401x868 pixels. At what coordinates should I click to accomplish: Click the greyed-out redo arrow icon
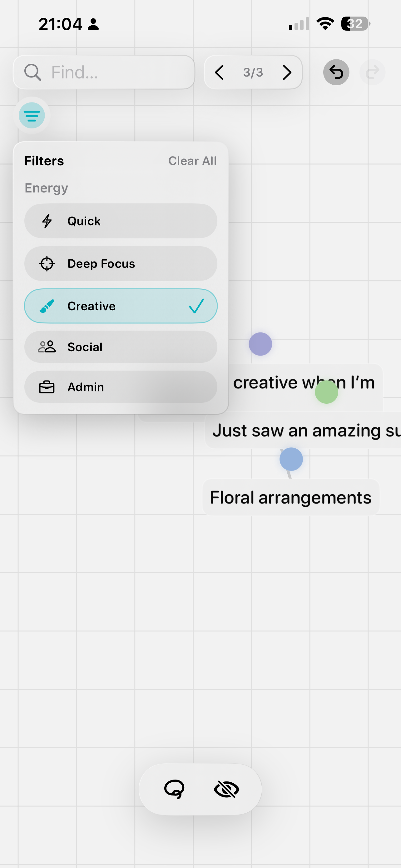tap(372, 72)
